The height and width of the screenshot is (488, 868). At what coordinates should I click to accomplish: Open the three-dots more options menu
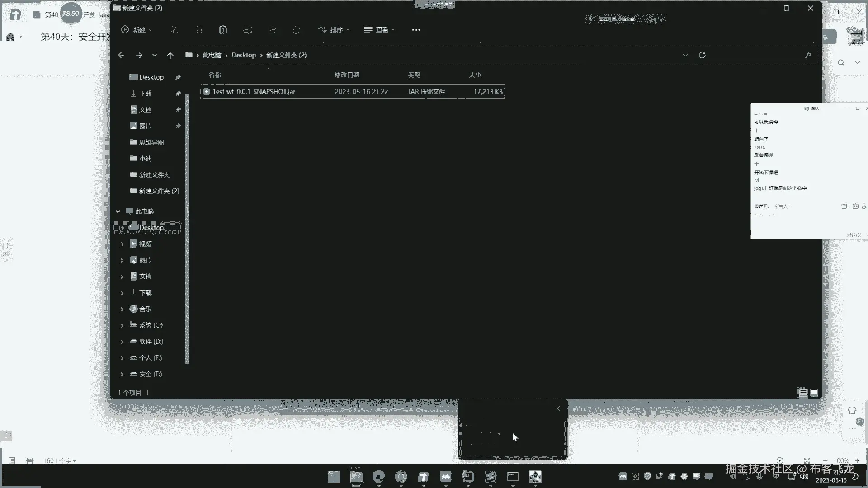416,30
